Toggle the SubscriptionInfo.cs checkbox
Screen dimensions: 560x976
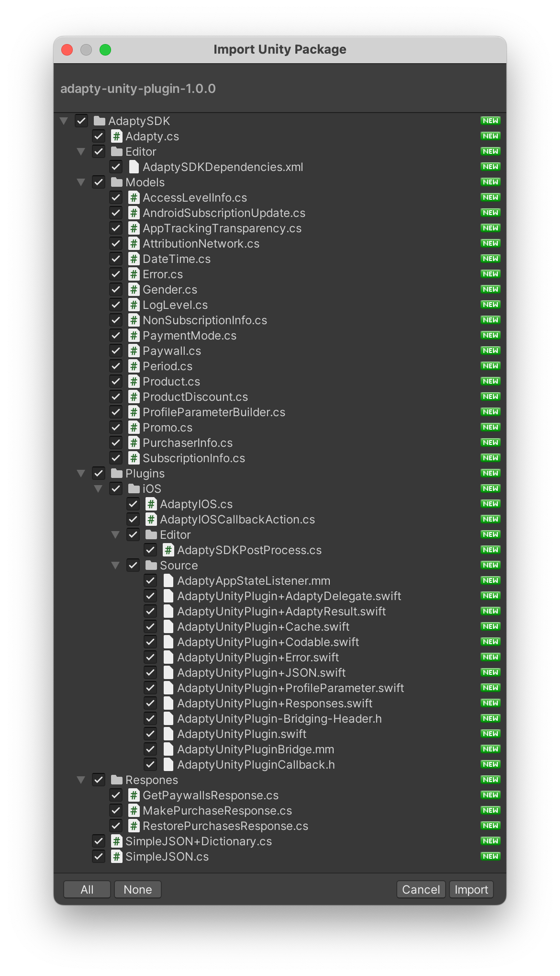click(116, 458)
